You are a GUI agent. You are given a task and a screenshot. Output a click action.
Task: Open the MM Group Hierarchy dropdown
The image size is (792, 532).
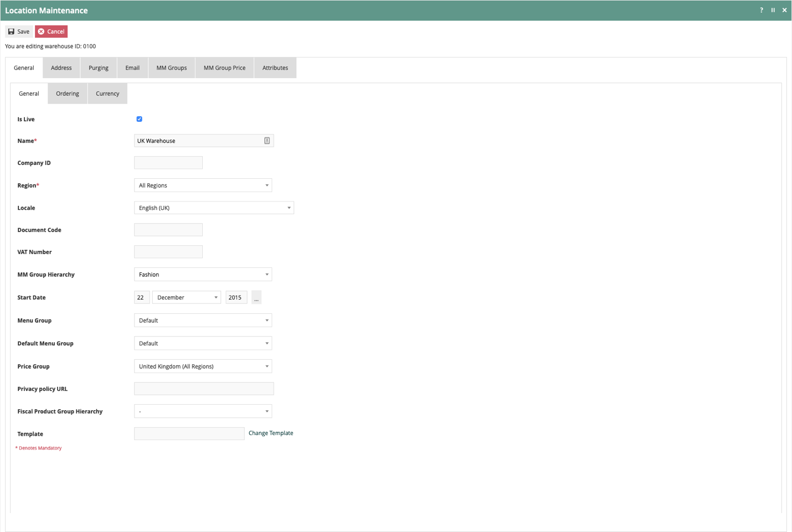pos(203,275)
